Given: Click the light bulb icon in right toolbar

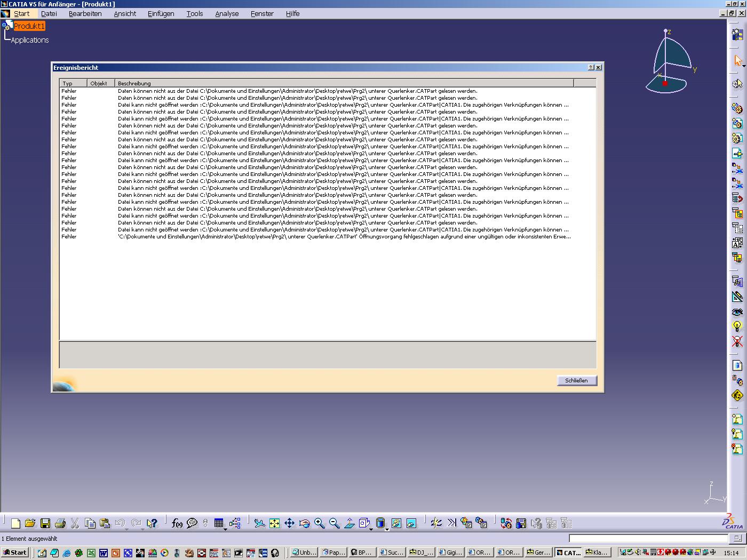Looking at the screenshot, I should pos(737,326).
